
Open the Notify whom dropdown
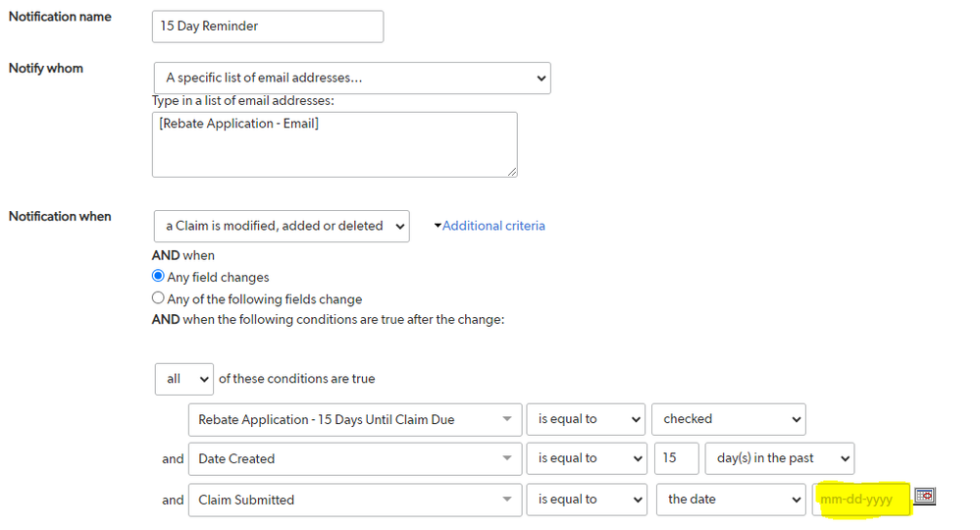352,79
